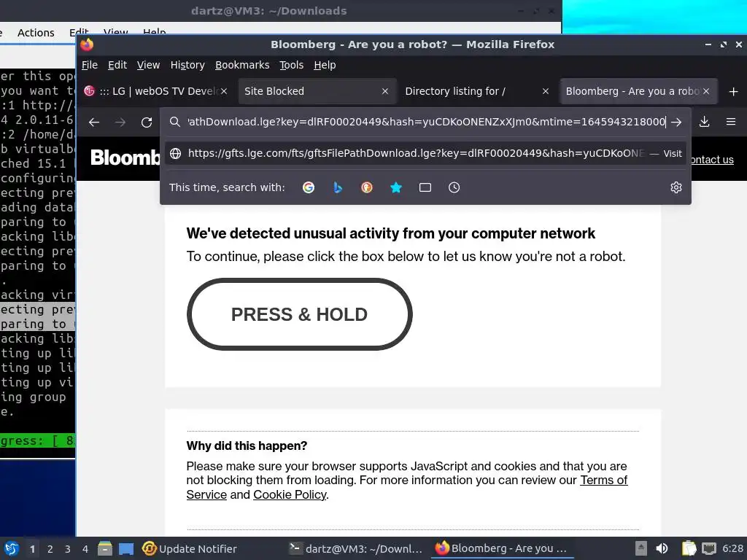Image resolution: width=747 pixels, height=560 pixels.
Task: Open the Firefox hamburger application menu
Action: point(731,122)
